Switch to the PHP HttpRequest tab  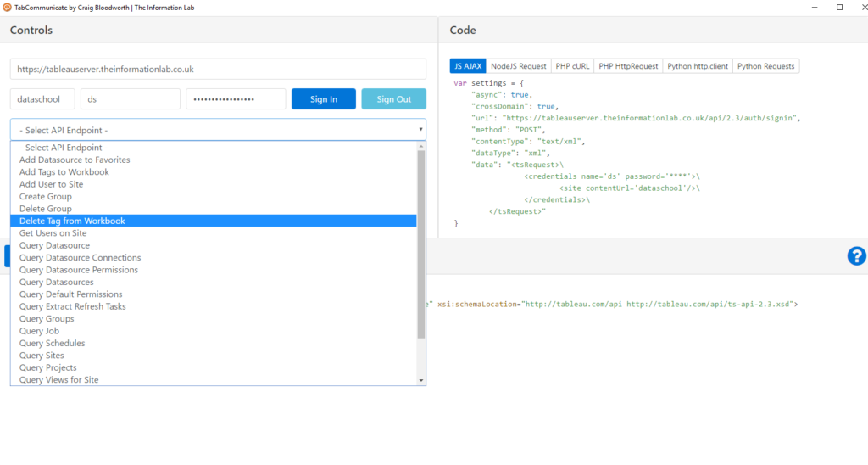pyautogui.click(x=628, y=66)
